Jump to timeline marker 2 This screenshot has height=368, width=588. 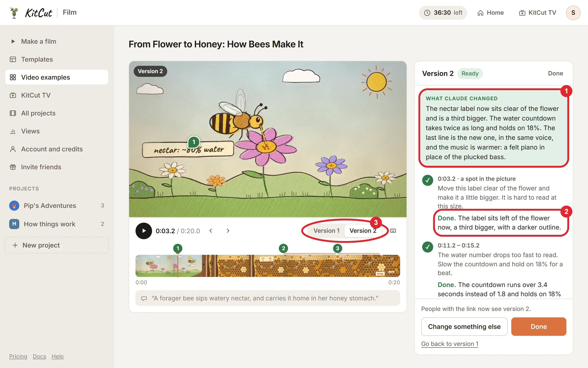click(x=283, y=248)
